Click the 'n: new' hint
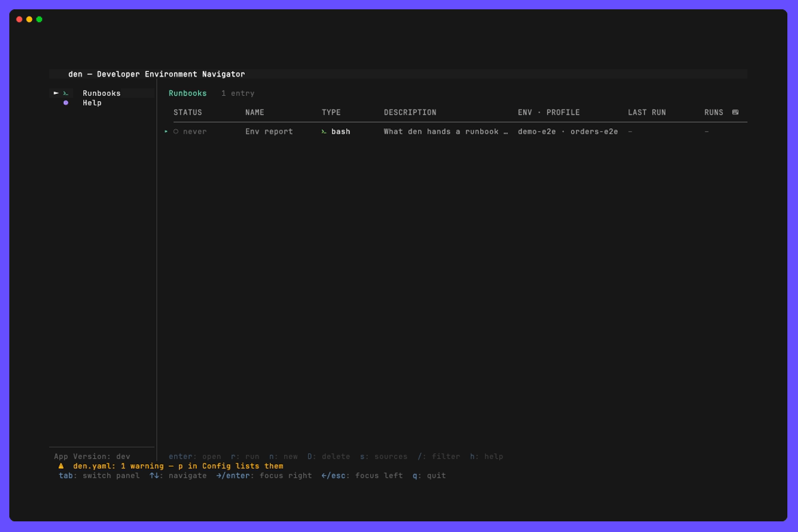 point(283,457)
